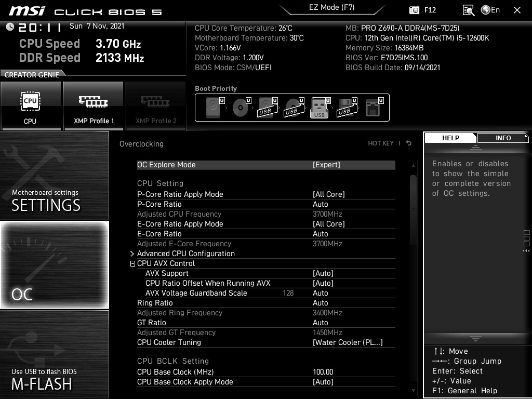Select USB hard disk boot device icon
Viewport: 532px width, 399px height.
click(x=268, y=108)
